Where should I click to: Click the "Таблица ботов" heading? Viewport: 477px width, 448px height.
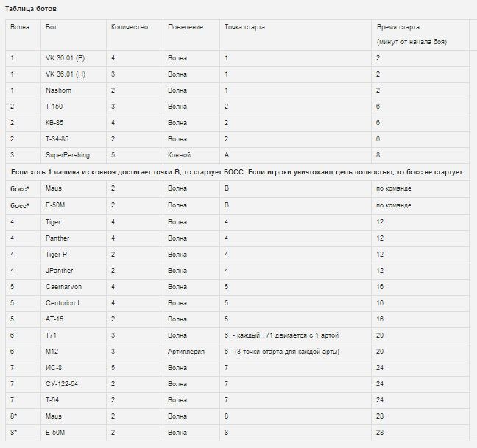[x=31, y=8]
